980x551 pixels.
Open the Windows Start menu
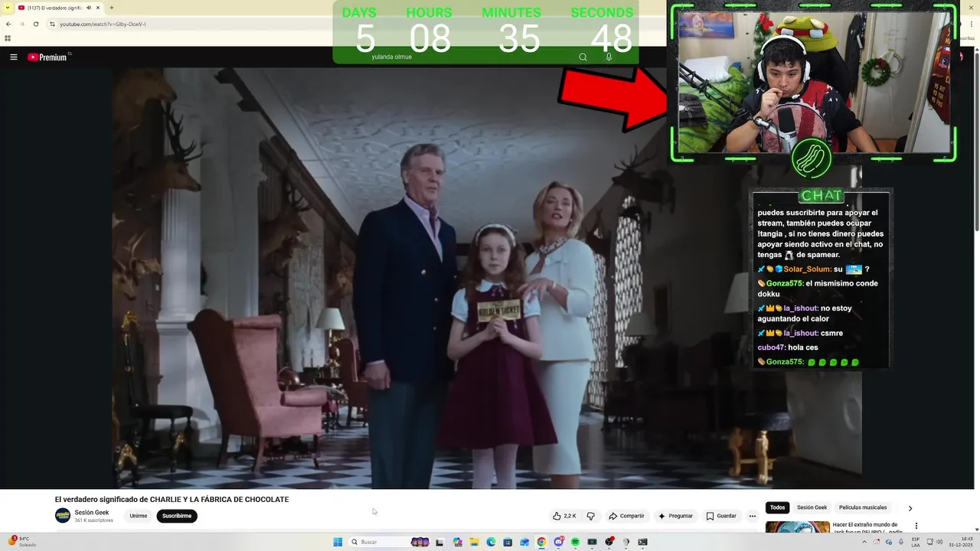click(x=338, y=542)
